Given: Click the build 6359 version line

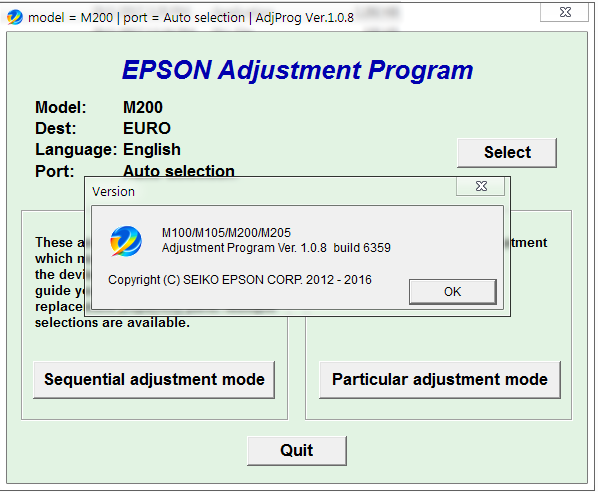Looking at the screenshot, I should point(276,248).
